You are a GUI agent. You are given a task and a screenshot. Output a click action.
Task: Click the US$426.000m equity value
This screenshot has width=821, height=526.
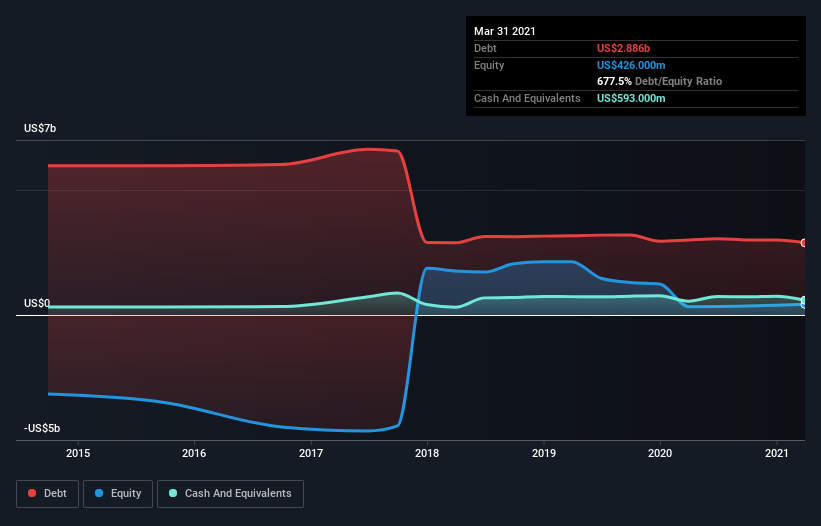click(631, 65)
